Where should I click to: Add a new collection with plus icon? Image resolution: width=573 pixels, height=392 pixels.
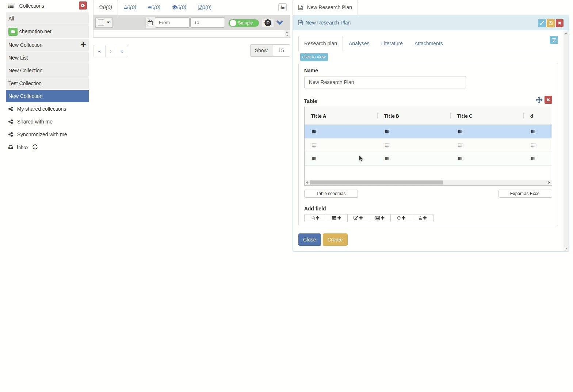pos(83,45)
